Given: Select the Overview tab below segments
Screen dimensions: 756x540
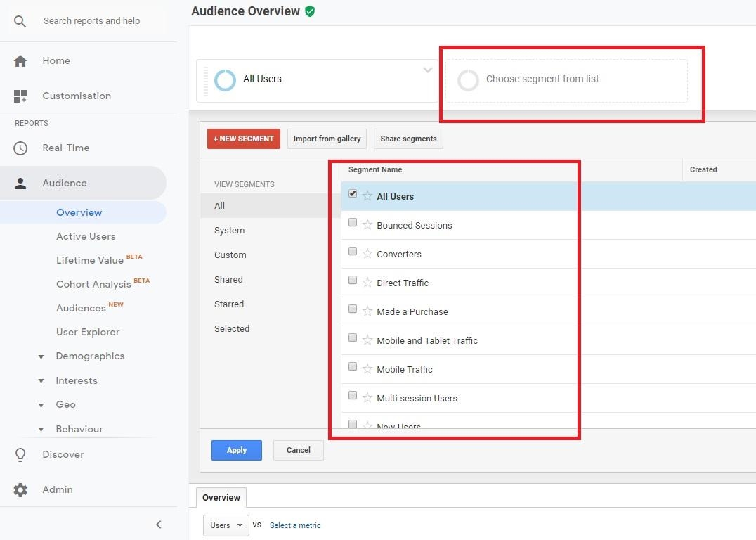Looking at the screenshot, I should (221, 497).
